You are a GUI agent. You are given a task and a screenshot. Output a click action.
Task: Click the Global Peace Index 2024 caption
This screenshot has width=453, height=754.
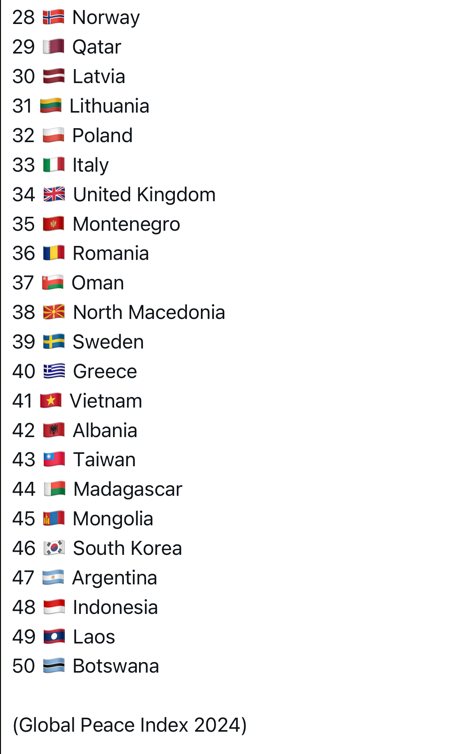[129, 725]
